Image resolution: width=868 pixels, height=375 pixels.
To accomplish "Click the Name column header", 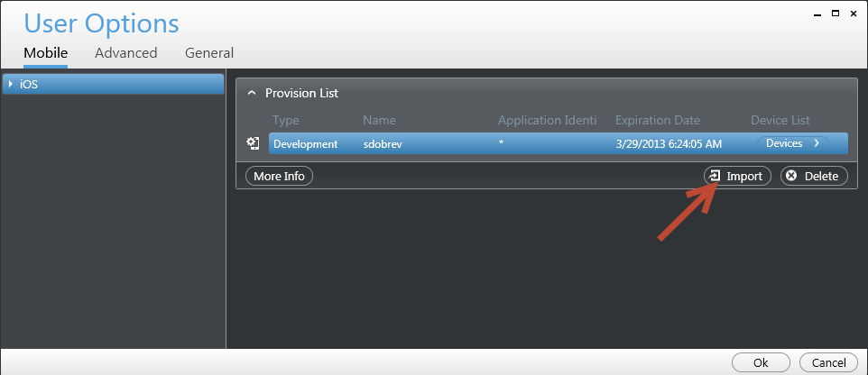I will coord(379,120).
